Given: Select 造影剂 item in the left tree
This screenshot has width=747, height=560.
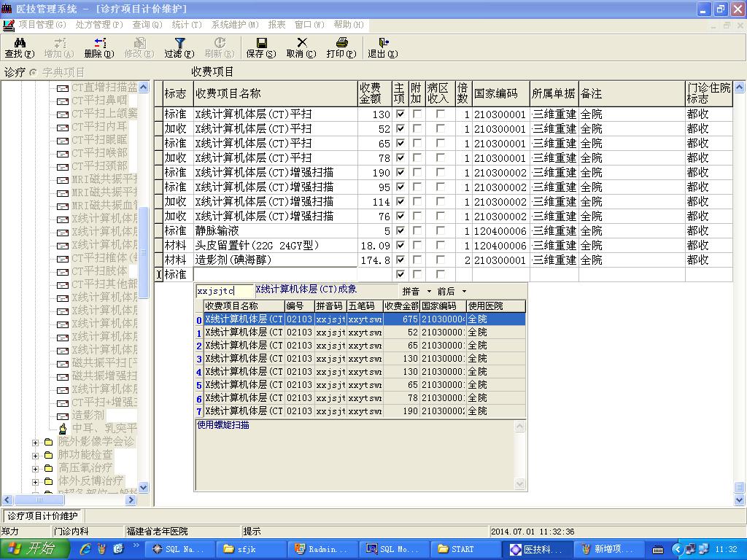Looking at the screenshot, I should 88,416.
